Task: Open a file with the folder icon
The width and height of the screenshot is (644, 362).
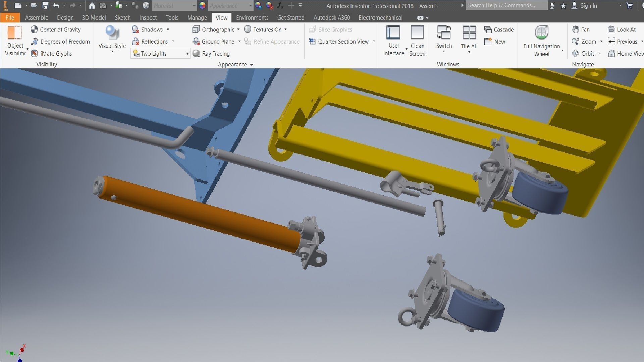Action: point(34,5)
